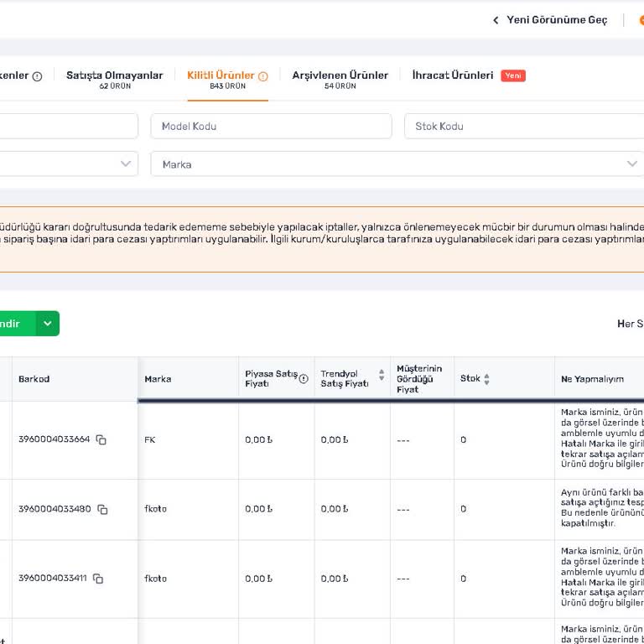644x644 pixels.
Task: Click the Barkod column header
Action: [x=34, y=379]
